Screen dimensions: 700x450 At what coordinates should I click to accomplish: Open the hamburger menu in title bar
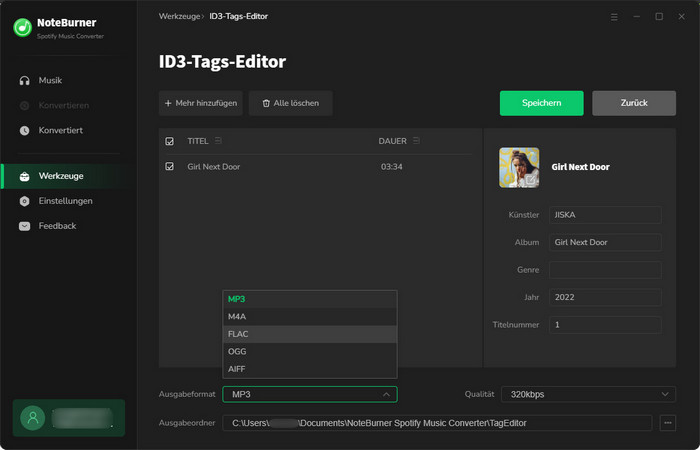(x=614, y=17)
